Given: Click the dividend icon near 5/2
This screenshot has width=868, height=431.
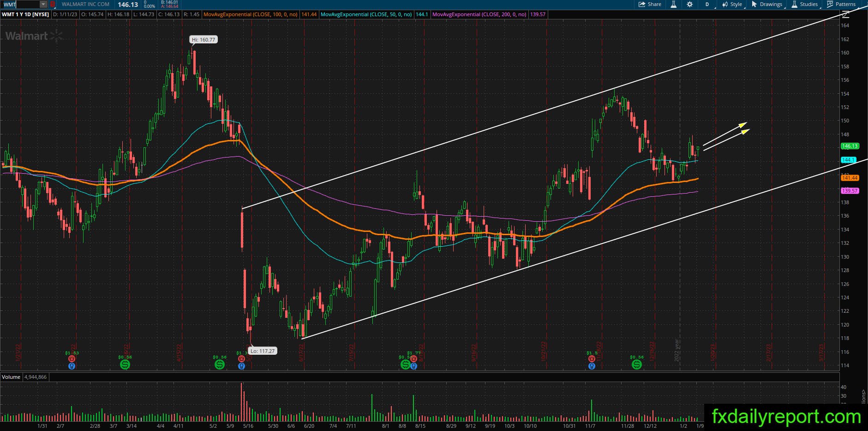Looking at the screenshot, I should pyautogui.click(x=220, y=364).
